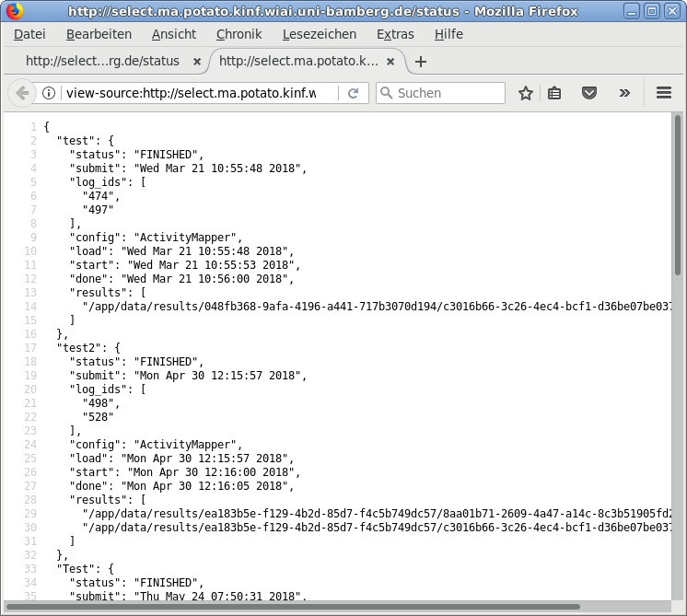Expand the toolbar overflow chevron

(624, 93)
